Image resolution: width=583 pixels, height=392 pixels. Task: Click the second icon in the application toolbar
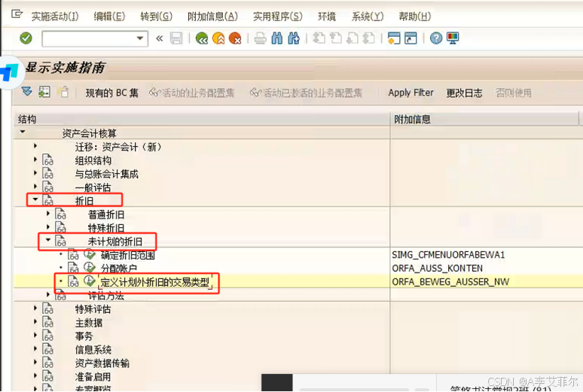[44, 92]
